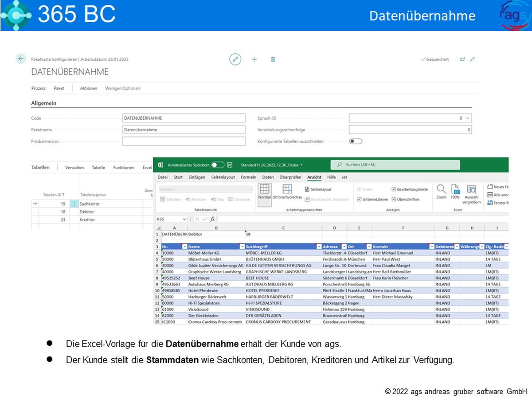Screen dimensions: 532x399
Task: Click Weniger Optionen link
Action: click(x=123, y=88)
